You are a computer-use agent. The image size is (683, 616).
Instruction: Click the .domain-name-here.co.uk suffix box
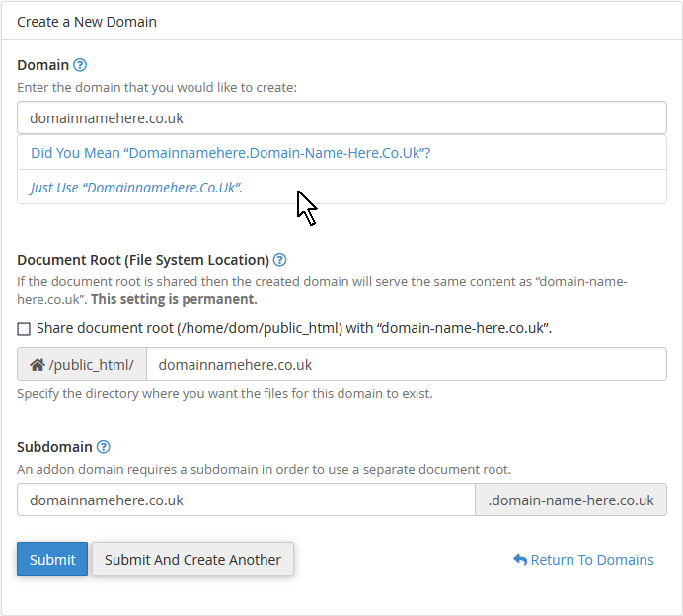coord(570,500)
